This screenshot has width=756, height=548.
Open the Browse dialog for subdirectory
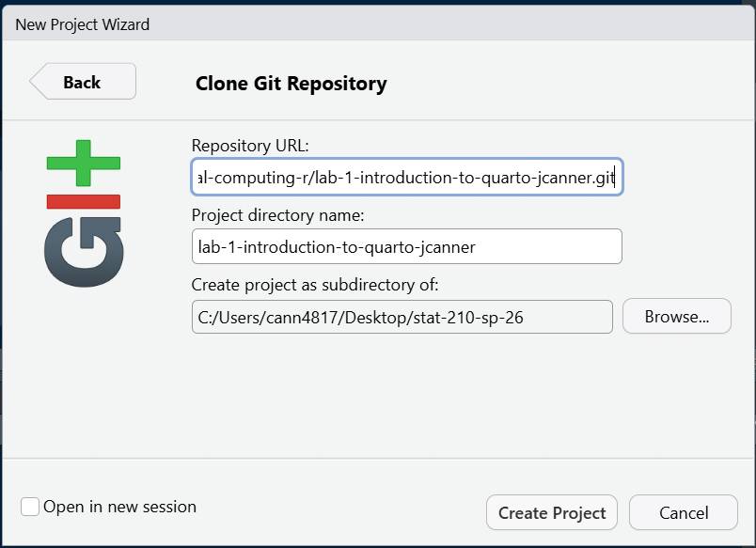click(676, 316)
